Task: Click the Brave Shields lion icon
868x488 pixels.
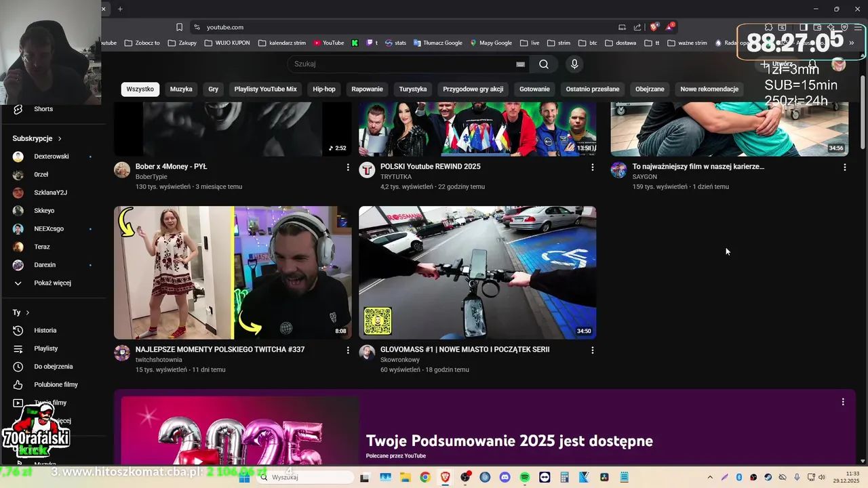Action: (x=654, y=27)
